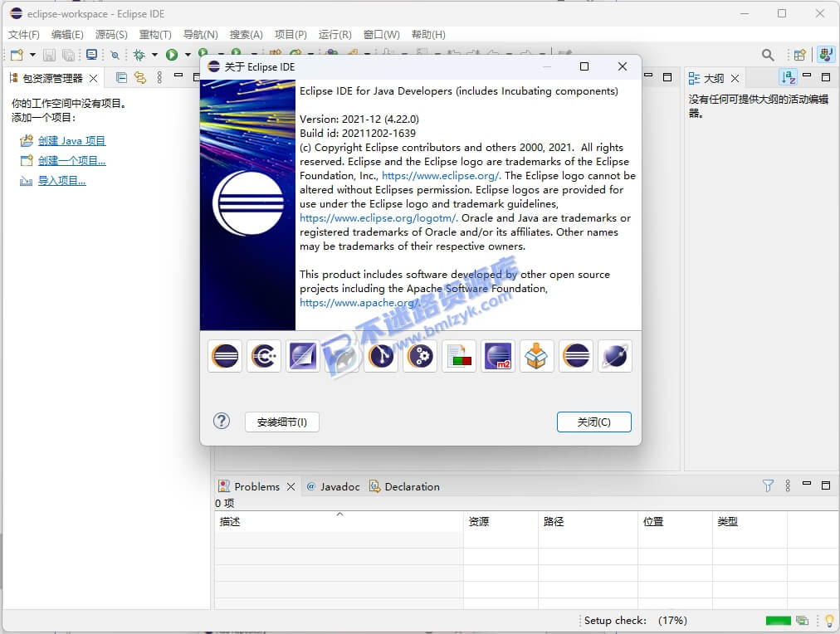Image resolution: width=840 pixels, height=634 pixels.
Task: Click the green Run button icon
Action: (x=172, y=55)
